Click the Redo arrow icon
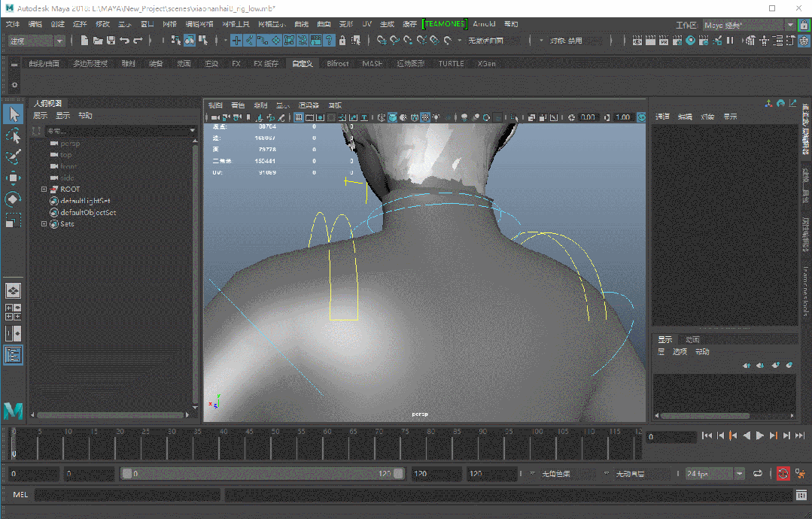The image size is (812, 519). 138,41
